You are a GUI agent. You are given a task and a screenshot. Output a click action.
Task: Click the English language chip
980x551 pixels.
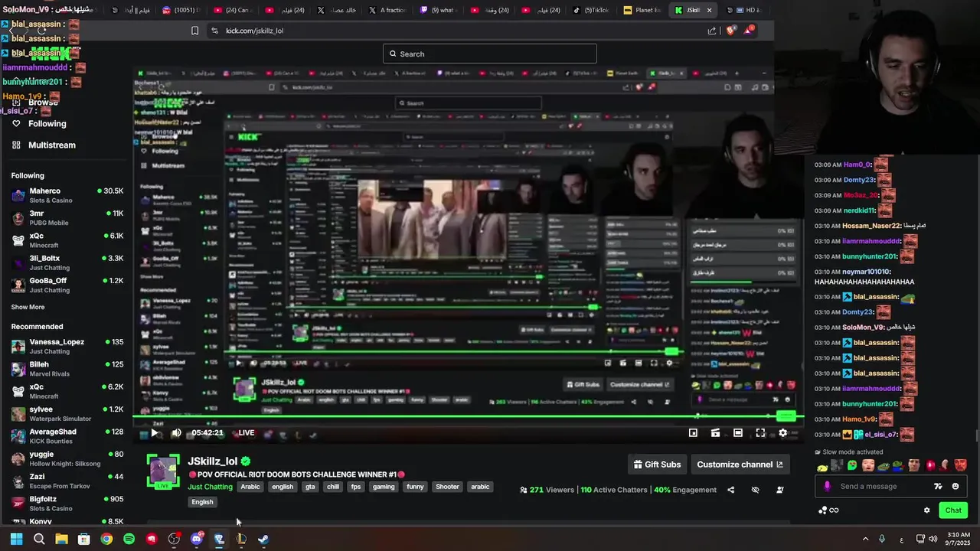(202, 502)
